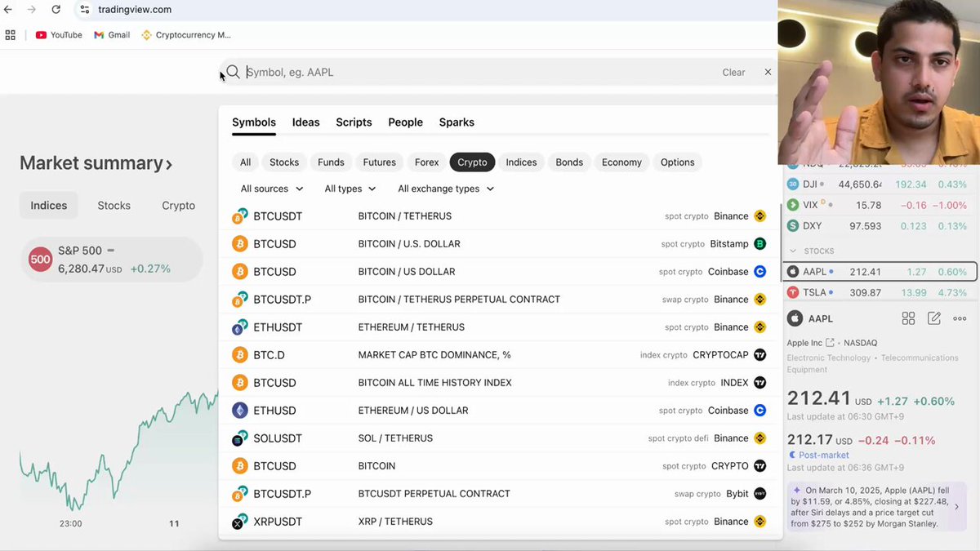Select the S&P 500 index card

[111, 260]
